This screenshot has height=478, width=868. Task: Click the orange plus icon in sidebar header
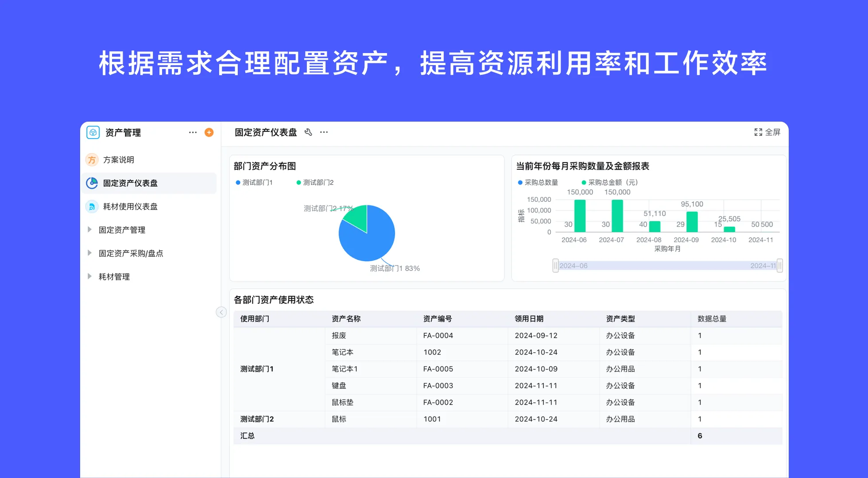208,132
